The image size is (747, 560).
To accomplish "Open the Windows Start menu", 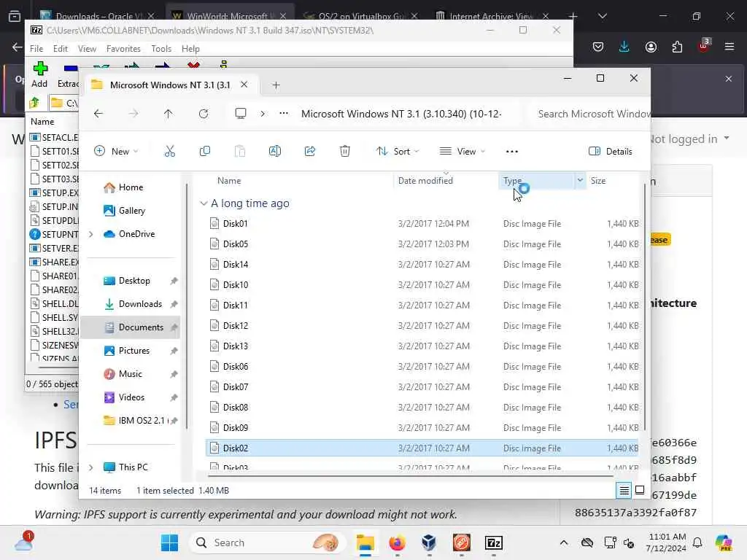I will click(169, 542).
